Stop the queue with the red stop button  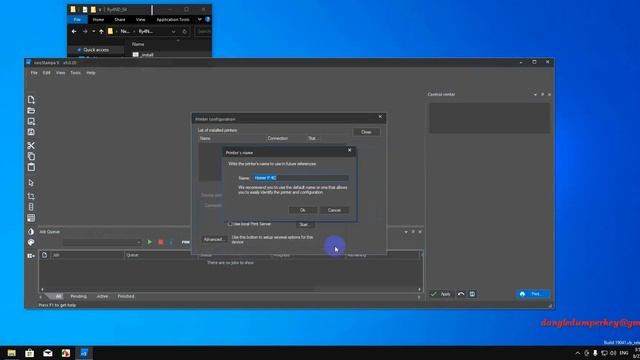click(x=160, y=242)
